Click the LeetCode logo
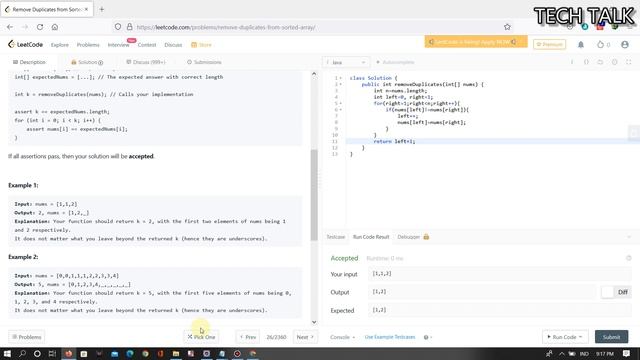 coord(25,44)
